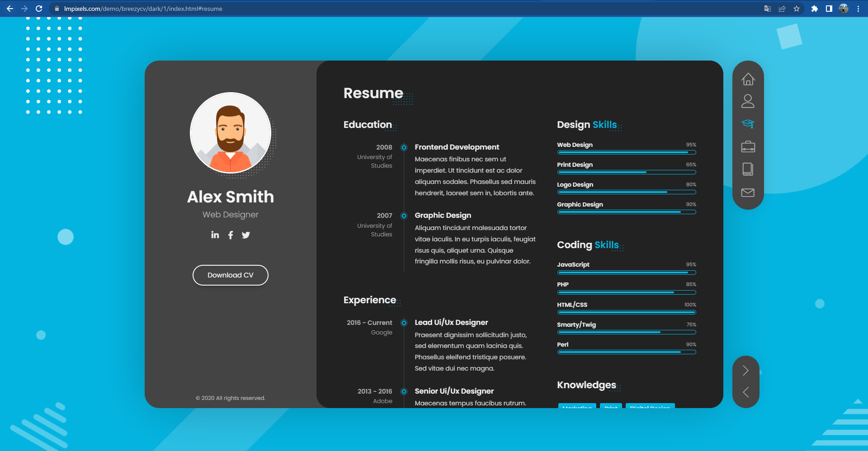Image resolution: width=868 pixels, height=451 pixels.
Task: Click the copyright 2020 notice
Action: pos(231,398)
